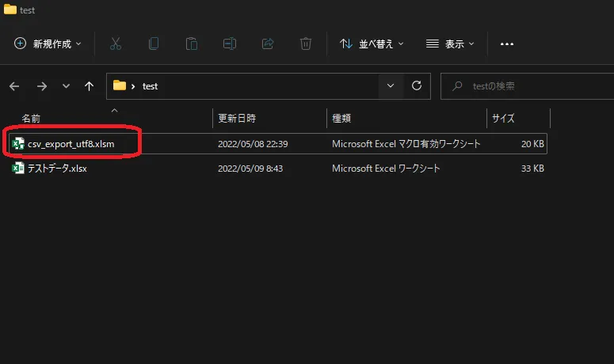Open the 新規作成 dropdown menu
Viewport: 614px width, 364px height.
click(48, 44)
